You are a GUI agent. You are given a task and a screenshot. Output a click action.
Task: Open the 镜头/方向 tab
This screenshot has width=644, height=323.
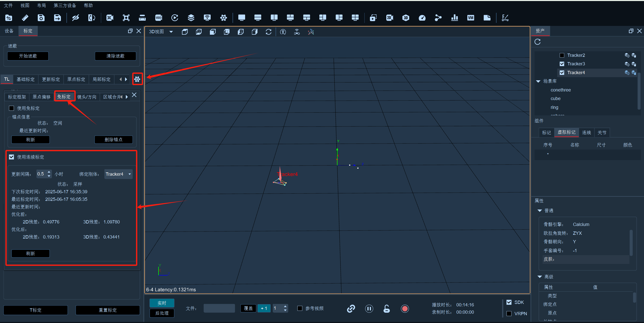point(87,97)
